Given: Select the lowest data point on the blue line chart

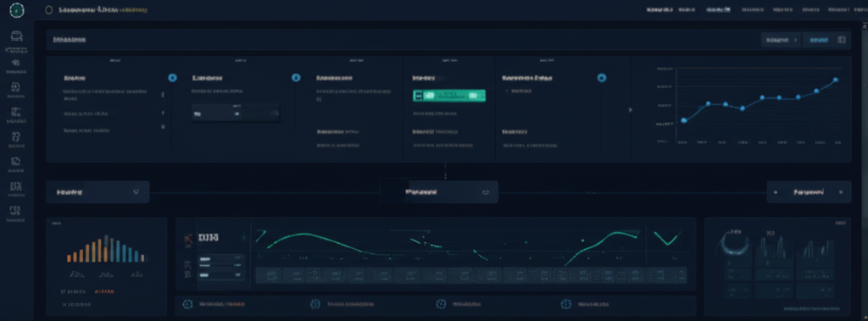Looking at the screenshot, I should click(684, 120).
